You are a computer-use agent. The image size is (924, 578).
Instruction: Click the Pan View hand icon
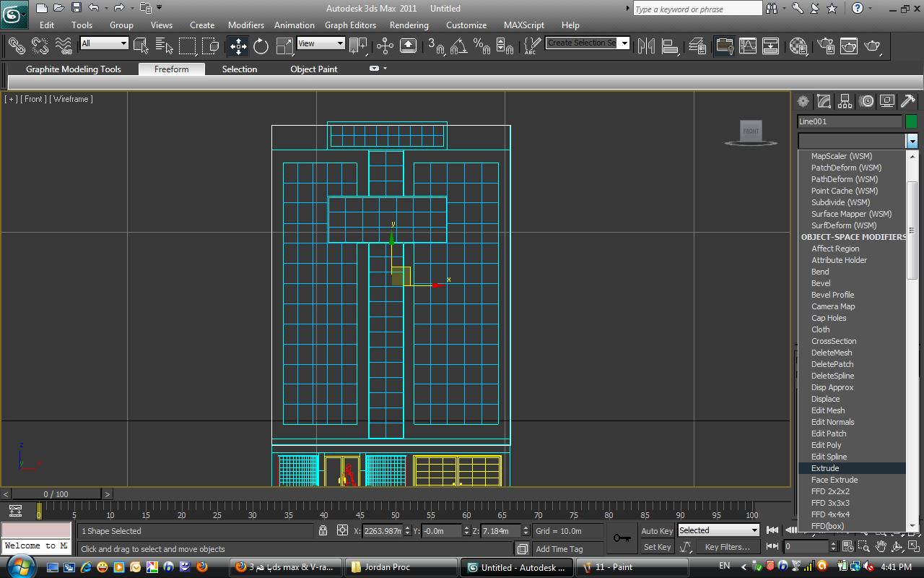[881, 547]
